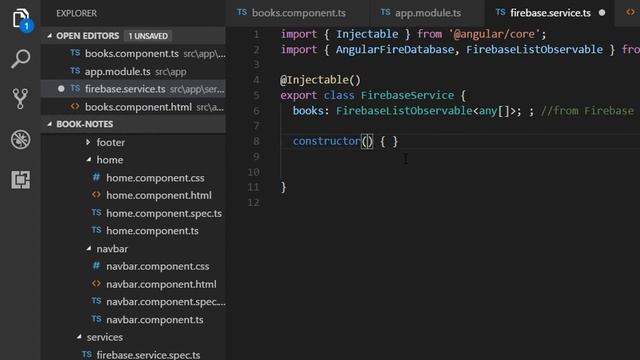640x360 pixels.
Task: Open the Debug view icon
Action: click(x=20, y=140)
